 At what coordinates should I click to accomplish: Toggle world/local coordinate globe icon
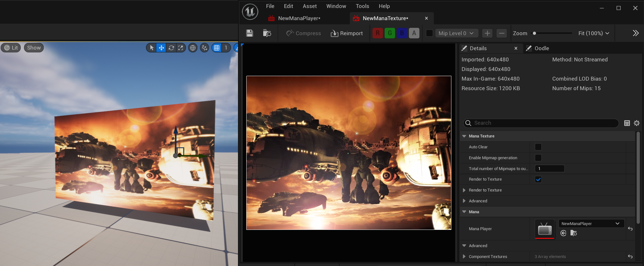coord(193,48)
